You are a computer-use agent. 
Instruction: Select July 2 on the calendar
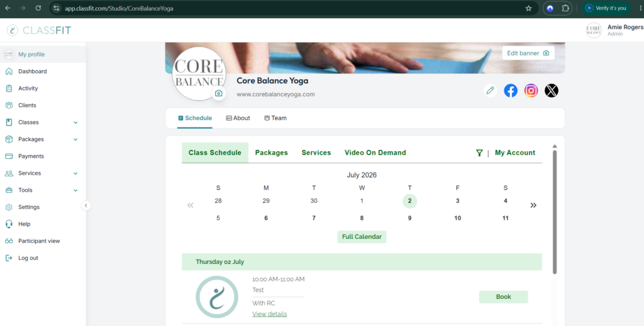point(409,201)
